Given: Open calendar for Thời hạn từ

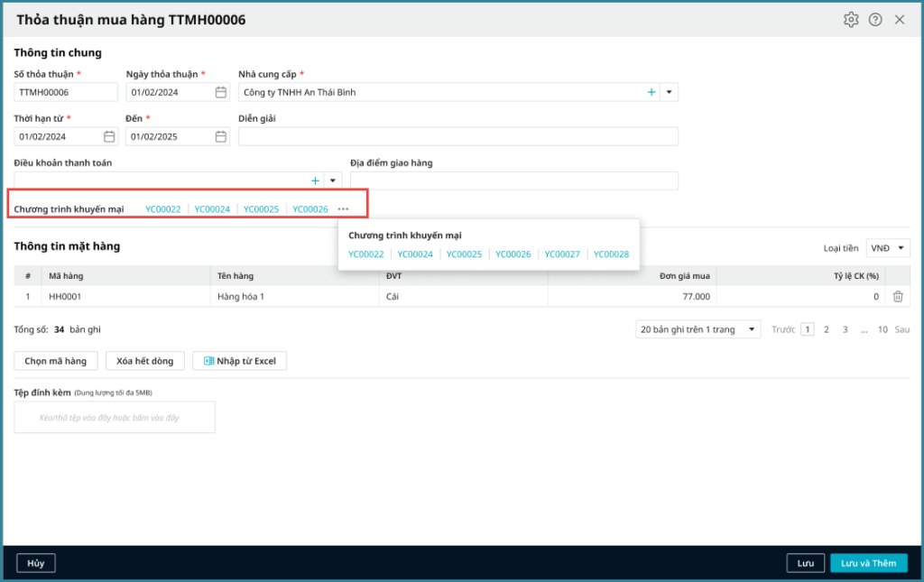Looking at the screenshot, I should click(x=109, y=136).
